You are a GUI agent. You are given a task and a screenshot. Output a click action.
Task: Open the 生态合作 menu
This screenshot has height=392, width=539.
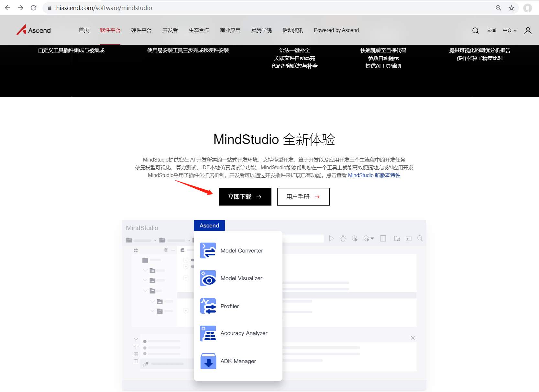click(x=199, y=30)
